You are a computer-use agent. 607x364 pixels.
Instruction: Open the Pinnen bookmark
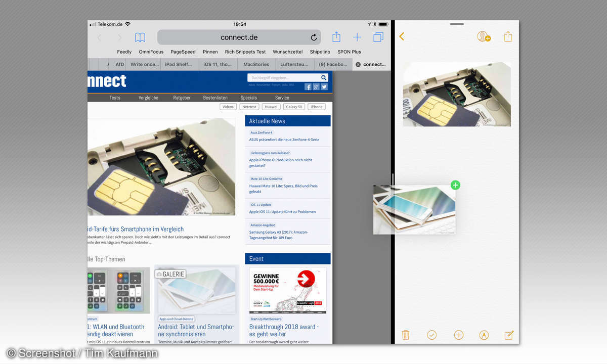[x=210, y=52]
